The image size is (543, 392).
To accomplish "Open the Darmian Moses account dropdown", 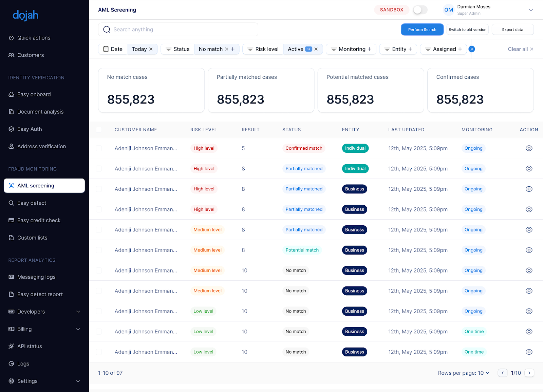I will click(x=531, y=10).
